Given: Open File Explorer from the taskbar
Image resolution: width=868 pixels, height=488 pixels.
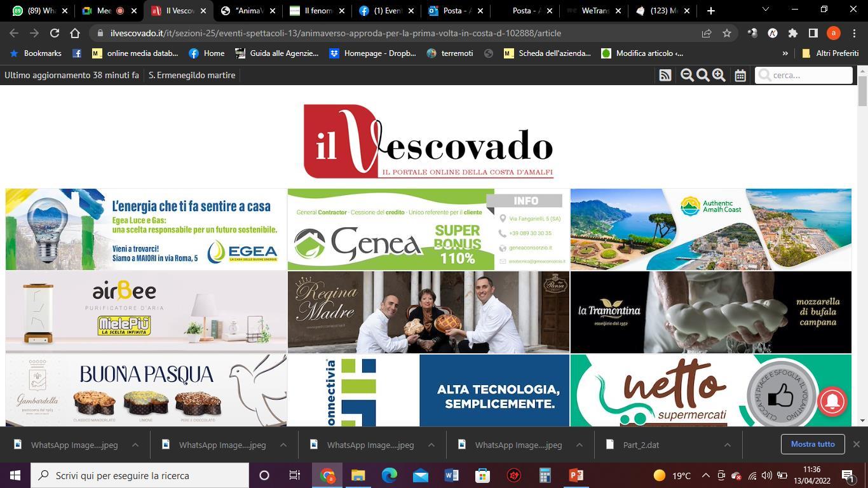Looking at the screenshot, I should [358, 475].
